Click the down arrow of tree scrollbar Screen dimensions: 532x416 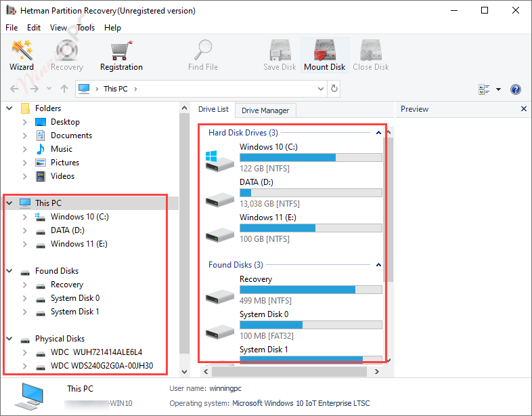[x=184, y=372]
